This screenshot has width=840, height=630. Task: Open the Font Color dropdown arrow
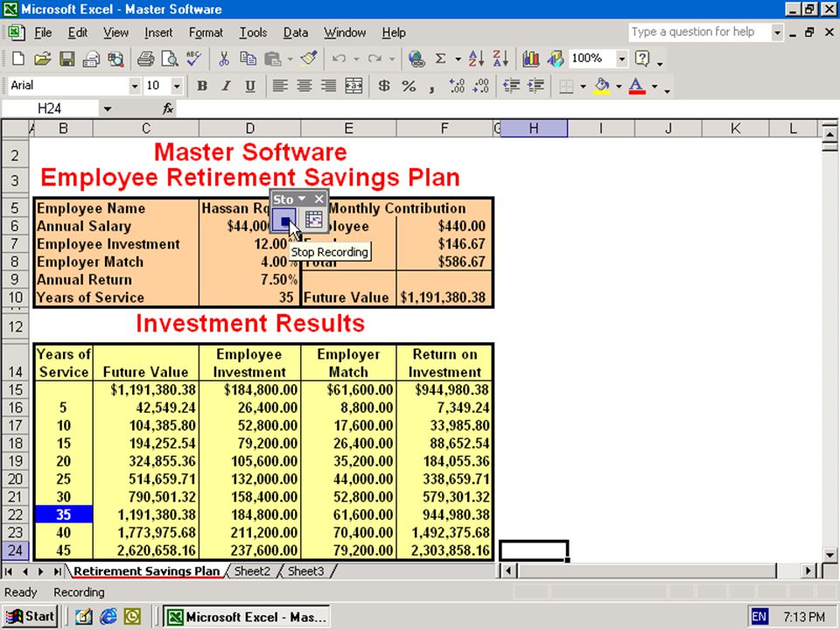coord(654,86)
